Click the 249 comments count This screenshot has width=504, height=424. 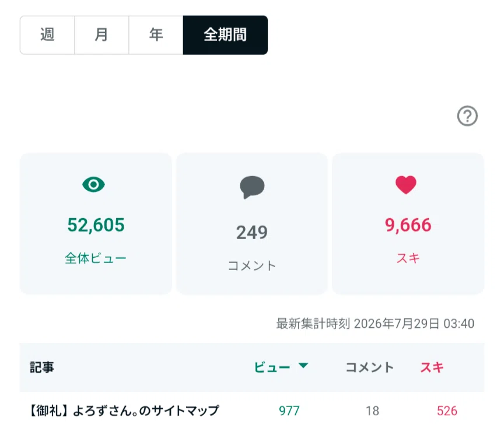[x=252, y=232]
